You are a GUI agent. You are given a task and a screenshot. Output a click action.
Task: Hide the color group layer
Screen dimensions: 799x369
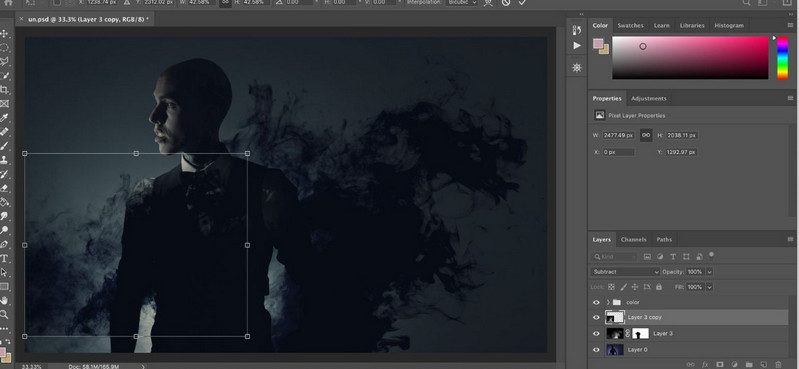596,302
